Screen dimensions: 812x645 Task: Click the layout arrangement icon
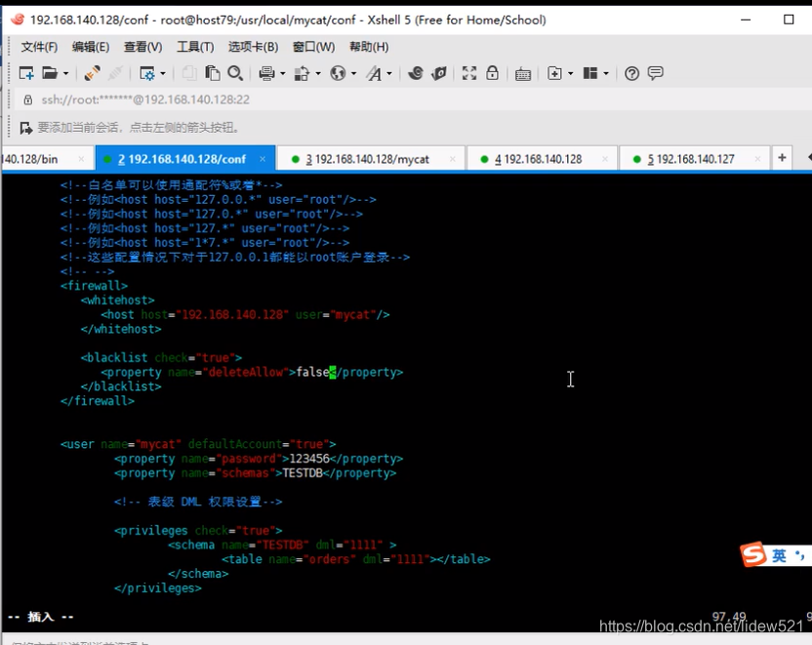[590, 73]
